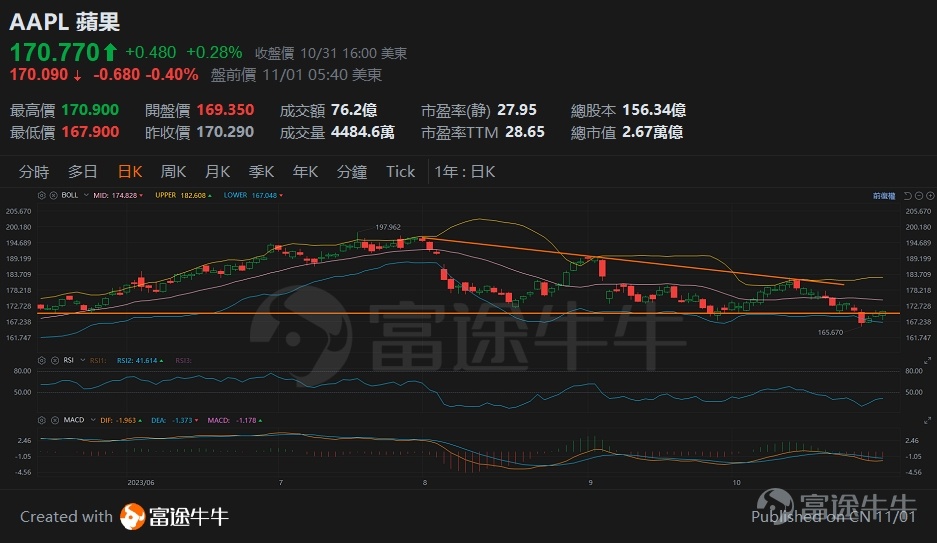This screenshot has width=937, height=543.
Task: Expand the RSI indicator dropdown arrow
Action: pos(82,360)
